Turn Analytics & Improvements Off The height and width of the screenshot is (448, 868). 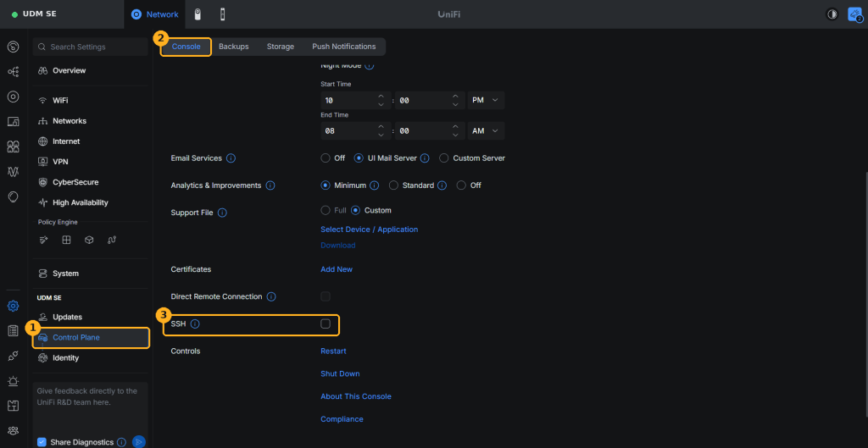pyautogui.click(x=461, y=185)
